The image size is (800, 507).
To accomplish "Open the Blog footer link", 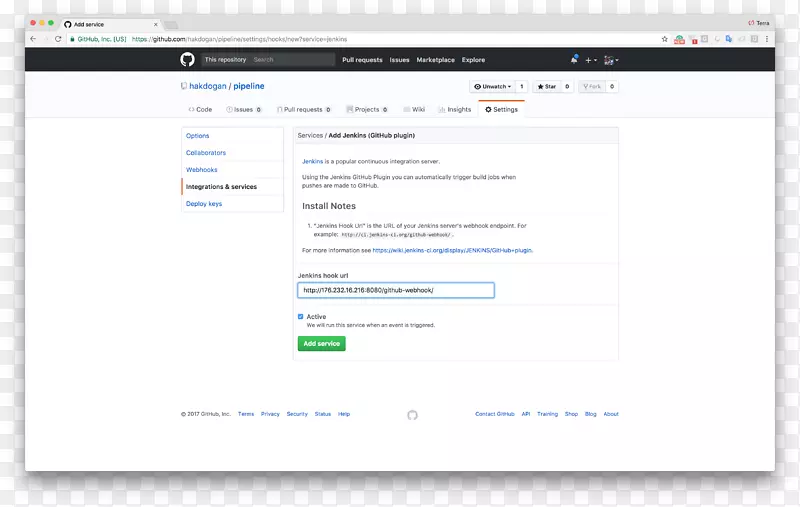I will click(591, 414).
